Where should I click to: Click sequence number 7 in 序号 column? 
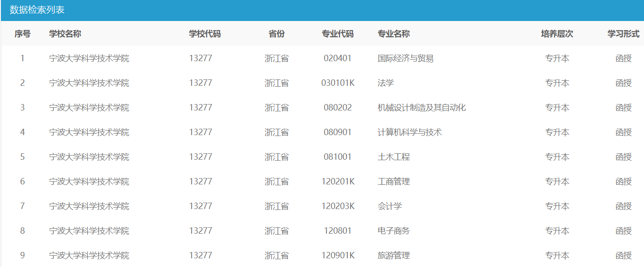coord(22,206)
